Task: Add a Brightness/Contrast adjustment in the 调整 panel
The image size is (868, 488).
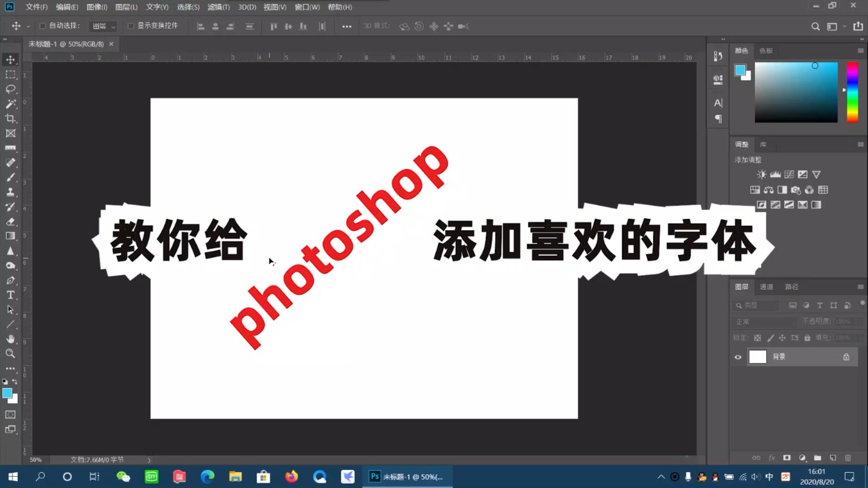Action: pyautogui.click(x=761, y=174)
